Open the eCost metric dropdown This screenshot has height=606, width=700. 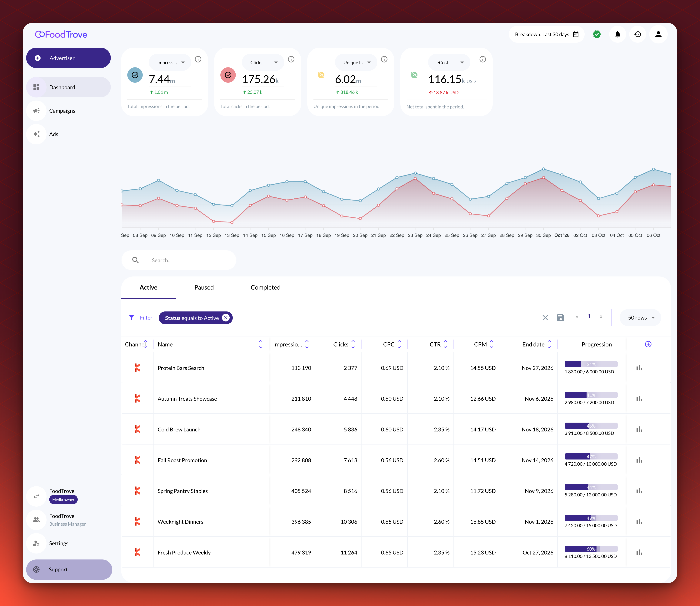click(449, 62)
